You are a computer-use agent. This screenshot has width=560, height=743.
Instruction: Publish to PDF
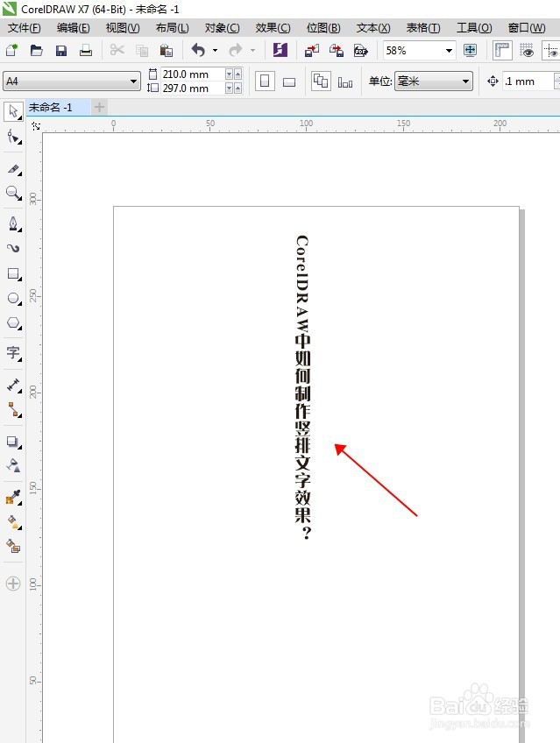click(361, 50)
